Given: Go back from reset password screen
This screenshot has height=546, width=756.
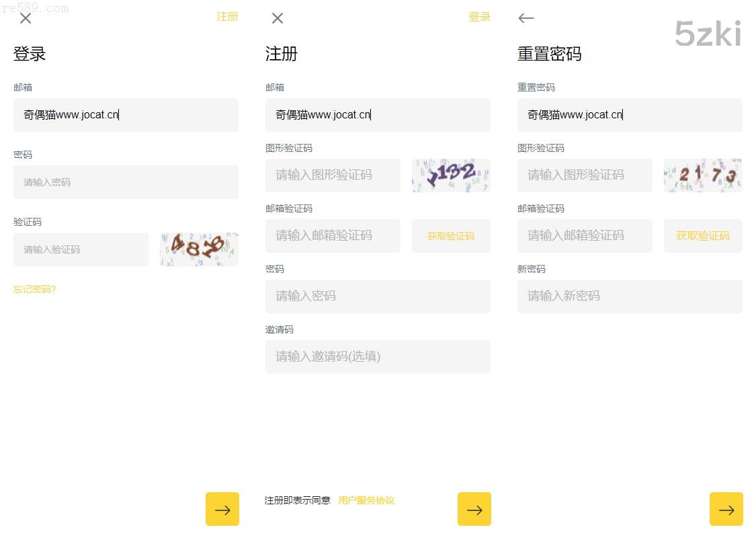Looking at the screenshot, I should (x=526, y=18).
